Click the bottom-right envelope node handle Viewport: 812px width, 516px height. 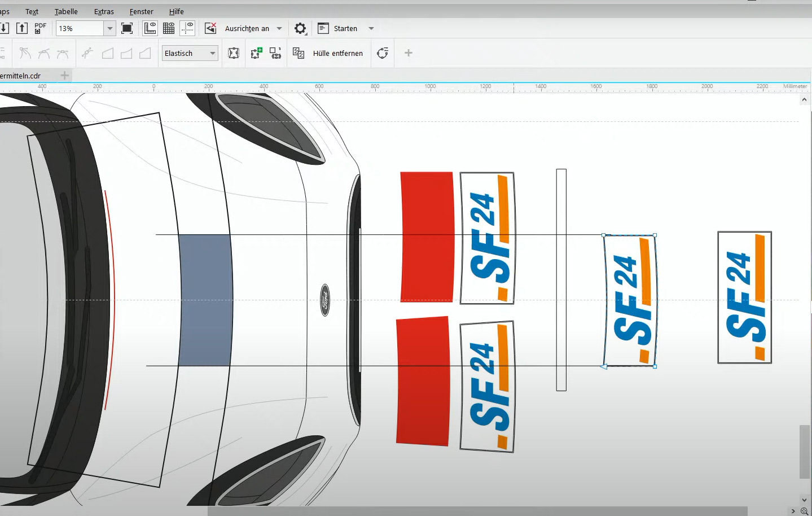coord(655,367)
